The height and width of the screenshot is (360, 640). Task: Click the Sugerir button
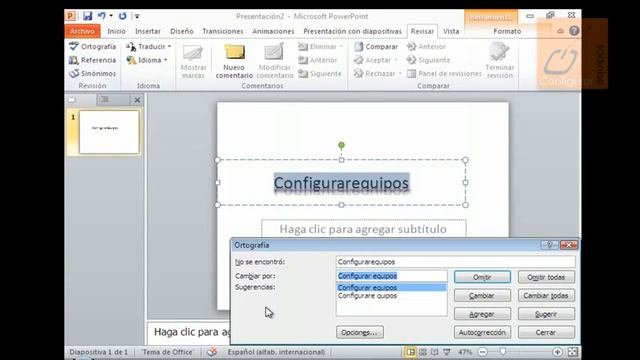[x=546, y=314]
